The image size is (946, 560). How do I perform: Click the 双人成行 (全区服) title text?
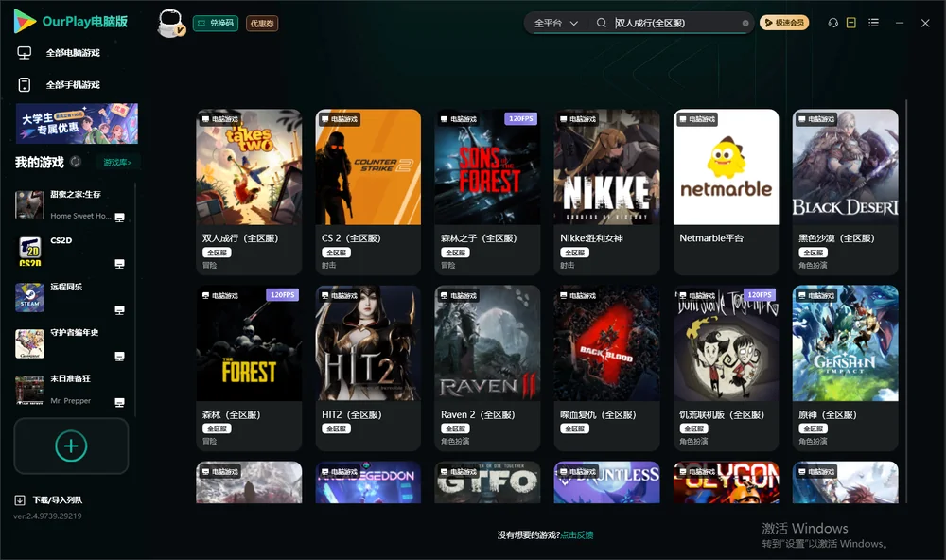[240, 238]
